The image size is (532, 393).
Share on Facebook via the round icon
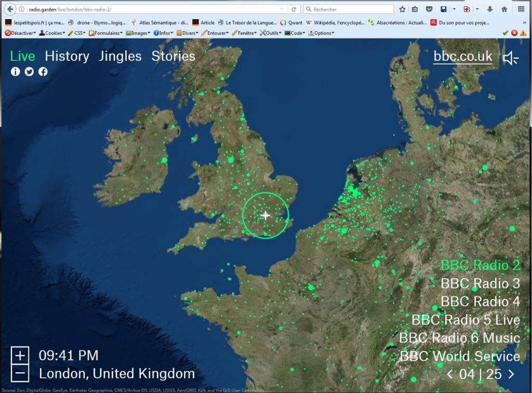click(43, 72)
